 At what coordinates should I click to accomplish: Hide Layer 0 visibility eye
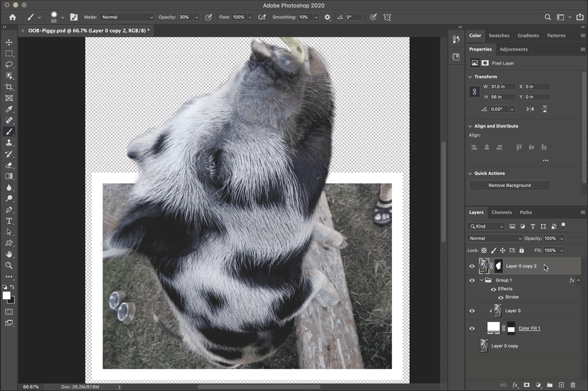472,311
